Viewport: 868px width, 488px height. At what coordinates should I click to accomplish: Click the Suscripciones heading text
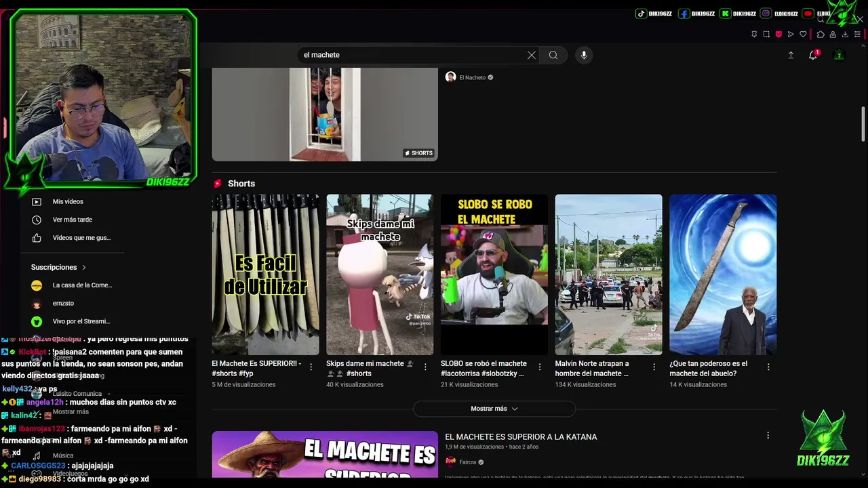click(54, 268)
